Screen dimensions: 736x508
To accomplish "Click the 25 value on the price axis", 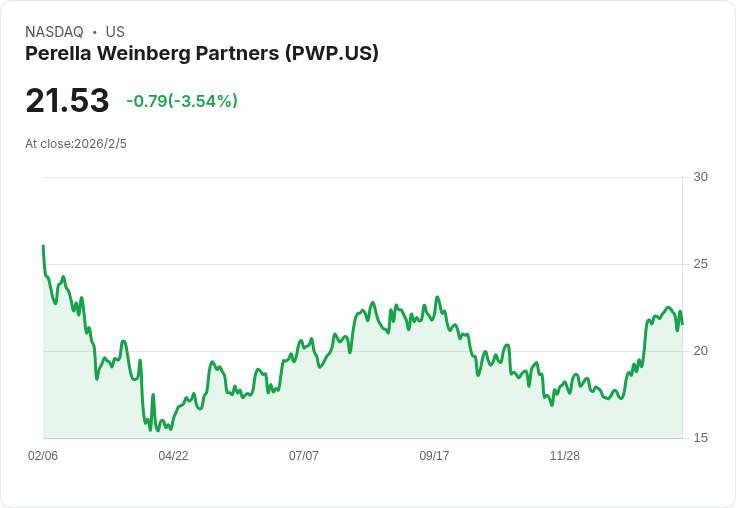I will (x=700, y=264).
